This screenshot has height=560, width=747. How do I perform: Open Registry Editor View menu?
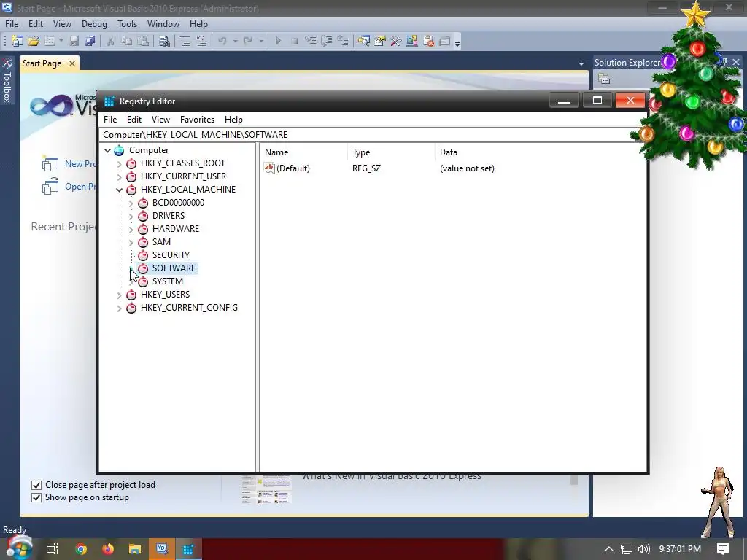(x=160, y=120)
